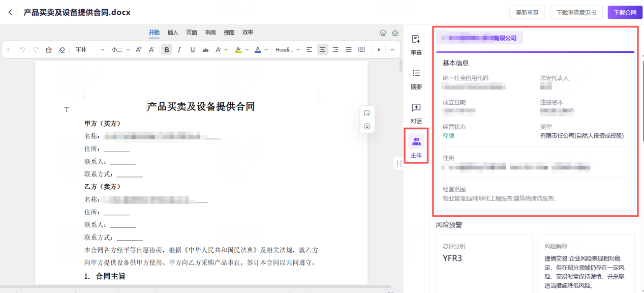Click the paragraph marker T icon in the margin
This screenshot has height=293, width=644.
66,109
